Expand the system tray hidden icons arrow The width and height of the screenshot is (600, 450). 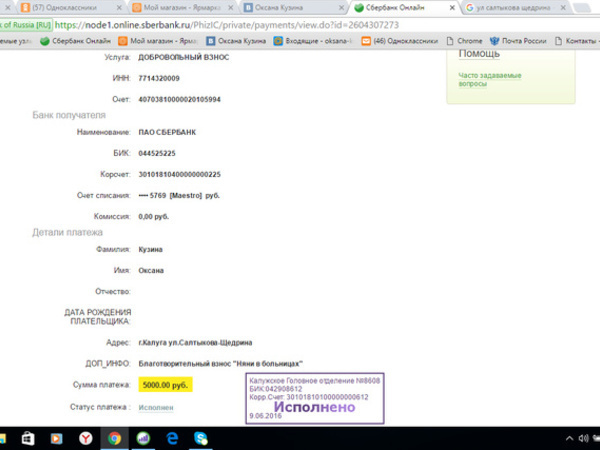click(x=569, y=438)
